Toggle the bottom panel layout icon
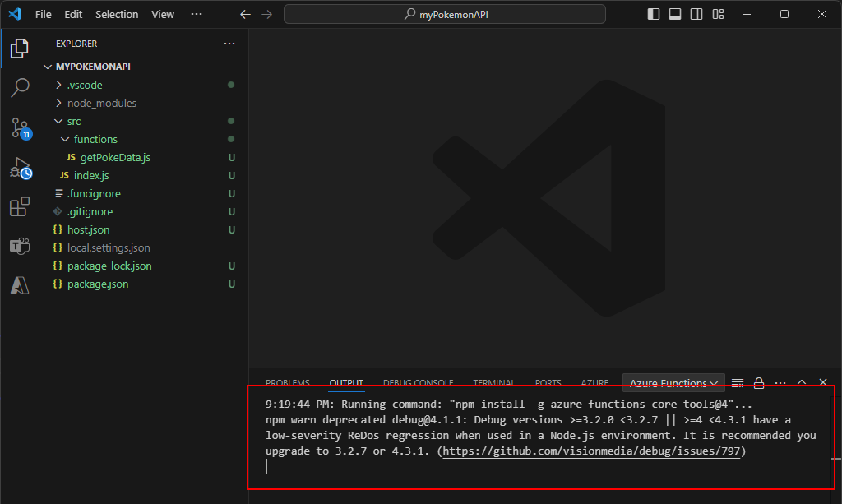The height and width of the screenshot is (504, 842). (x=675, y=14)
